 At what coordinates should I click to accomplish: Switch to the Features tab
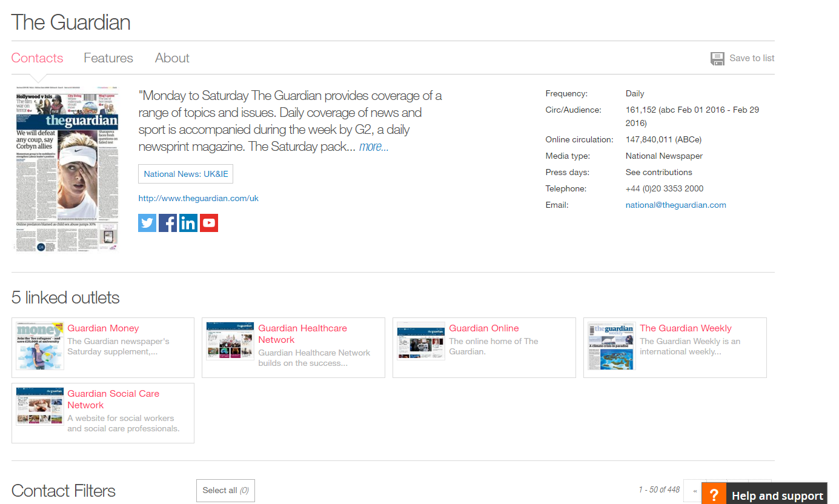click(x=108, y=58)
